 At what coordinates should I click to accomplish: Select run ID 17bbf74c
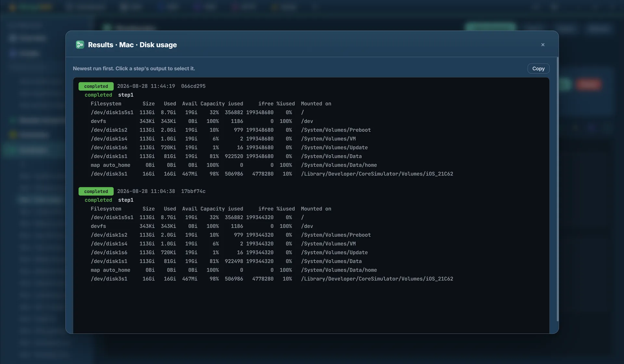[193, 191]
